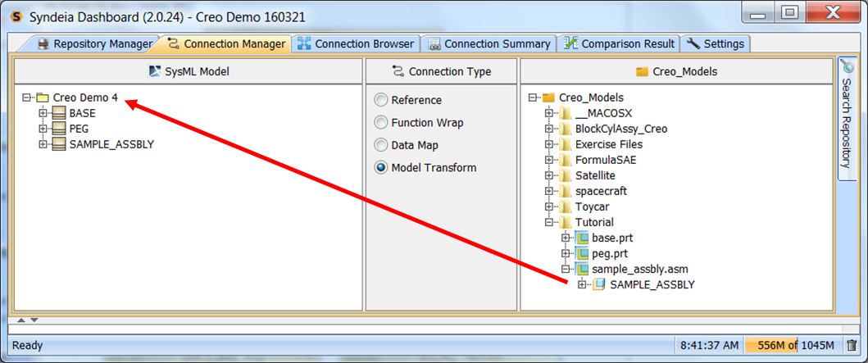Select the sample_assbly.asm tree label
Image resolution: width=868 pixels, height=363 pixels.
(640, 270)
